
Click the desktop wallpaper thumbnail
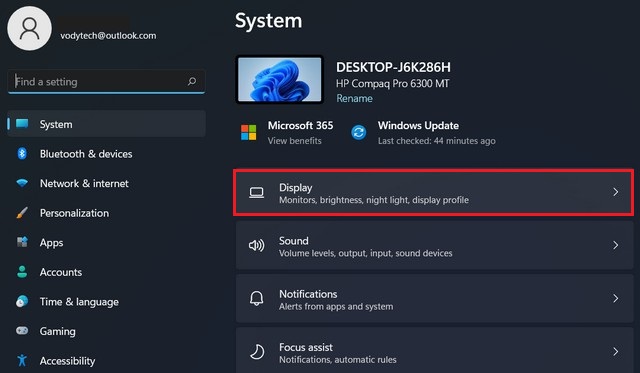280,79
